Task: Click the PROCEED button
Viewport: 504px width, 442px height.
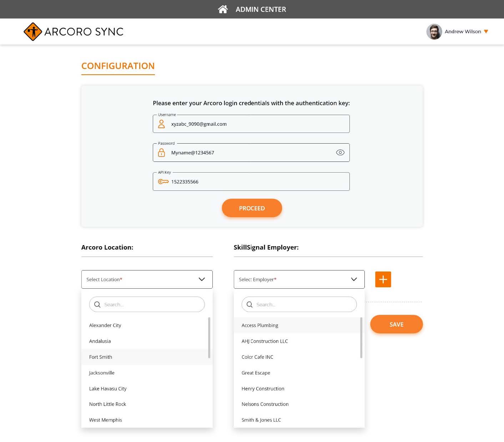Action: click(252, 208)
